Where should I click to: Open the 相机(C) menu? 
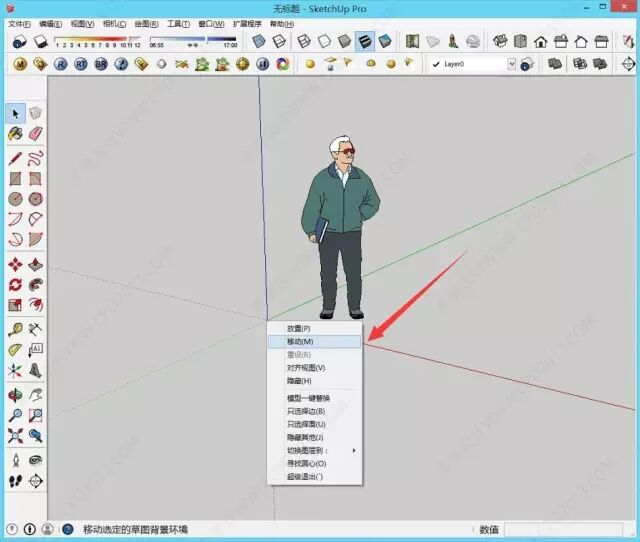pyautogui.click(x=115, y=24)
